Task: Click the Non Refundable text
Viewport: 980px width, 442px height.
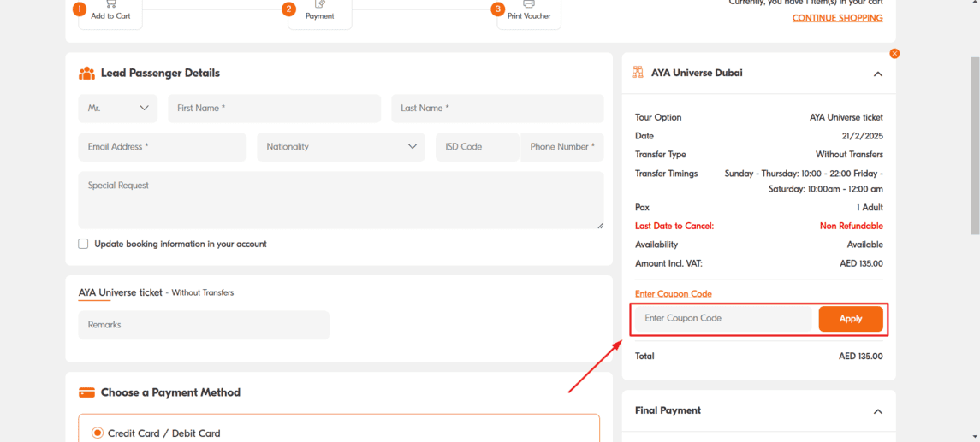Action: [852, 226]
